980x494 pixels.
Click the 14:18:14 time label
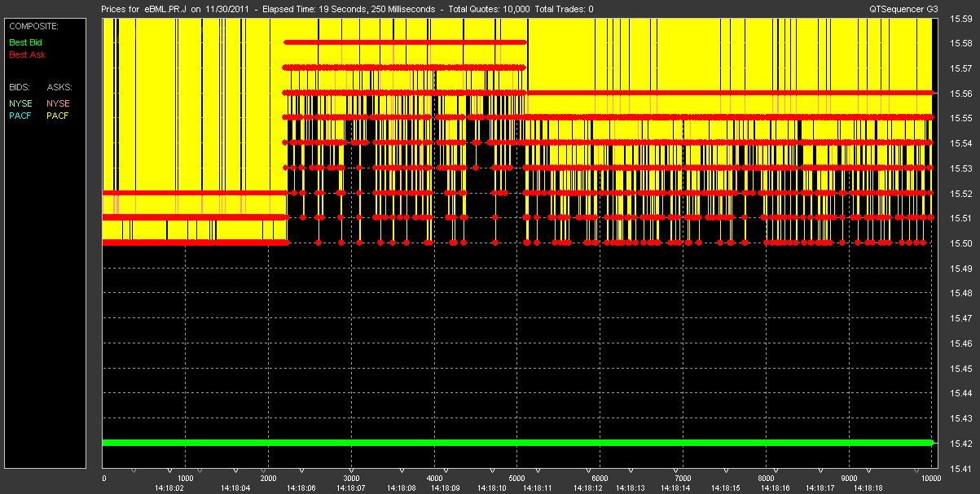coord(675,488)
